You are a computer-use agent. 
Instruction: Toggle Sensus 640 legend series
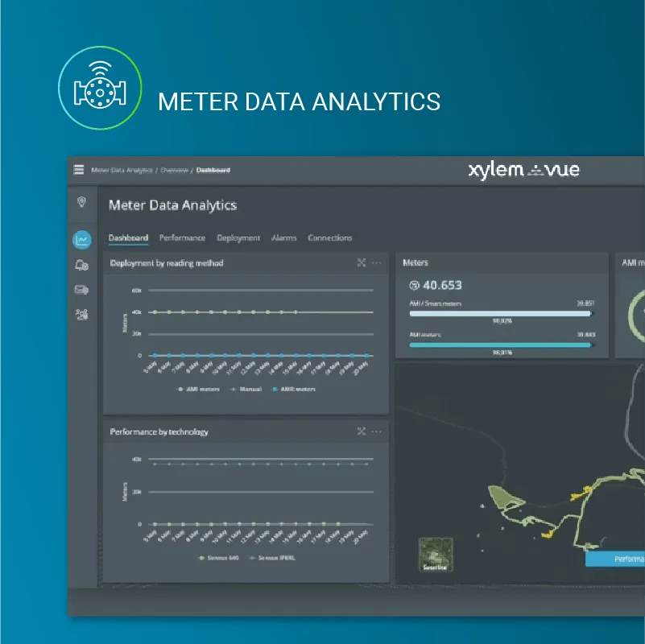point(219,558)
